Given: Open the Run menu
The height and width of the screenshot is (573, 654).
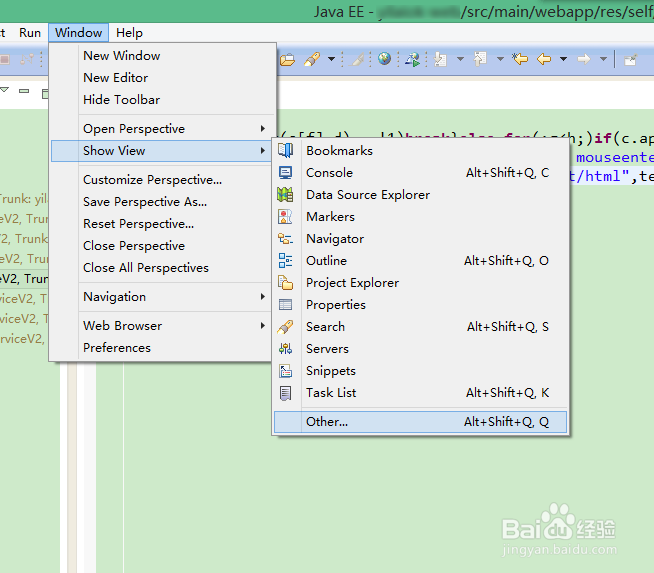Looking at the screenshot, I should click(x=30, y=33).
